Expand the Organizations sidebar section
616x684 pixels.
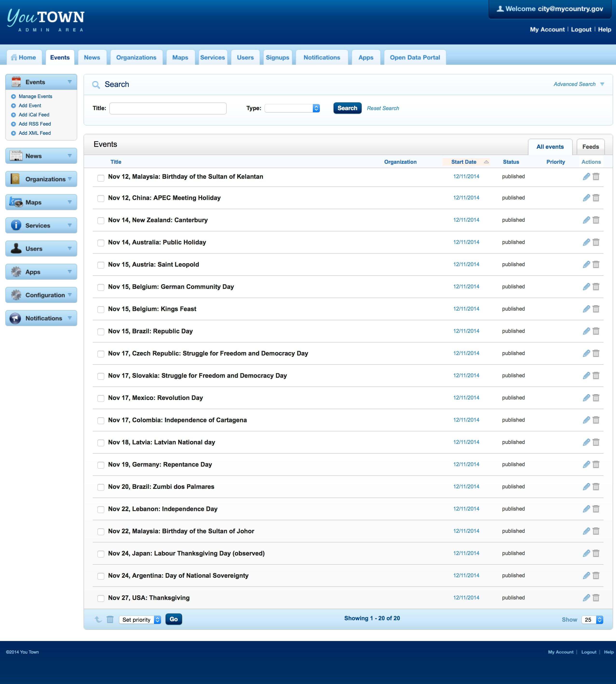pyautogui.click(x=41, y=179)
